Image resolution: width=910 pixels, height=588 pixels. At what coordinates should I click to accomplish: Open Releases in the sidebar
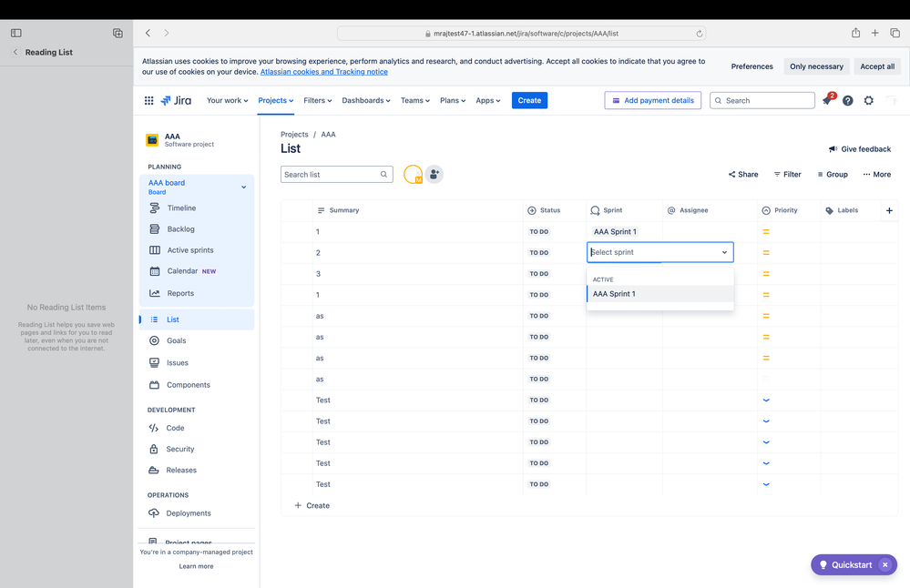(197, 471)
